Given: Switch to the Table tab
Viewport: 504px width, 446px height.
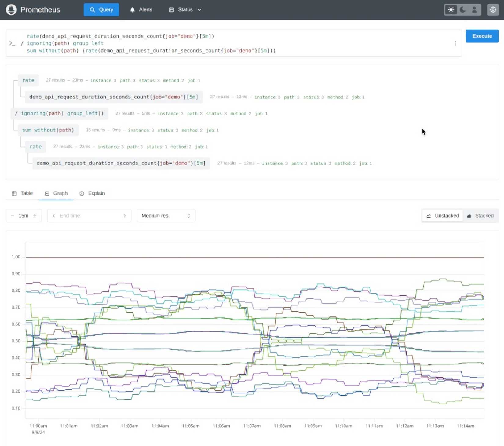Looking at the screenshot, I should pos(22,193).
